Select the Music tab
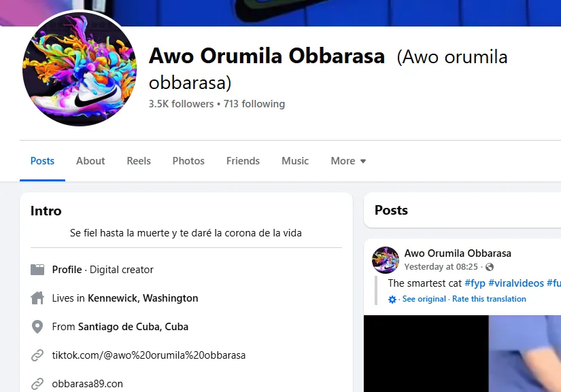This screenshot has width=561, height=392. (295, 161)
